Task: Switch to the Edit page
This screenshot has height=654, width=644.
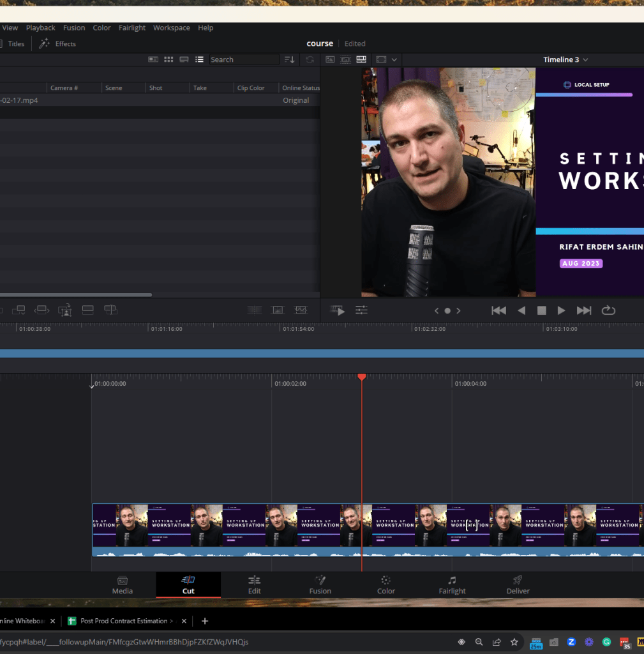Action: tap(254, 585)
